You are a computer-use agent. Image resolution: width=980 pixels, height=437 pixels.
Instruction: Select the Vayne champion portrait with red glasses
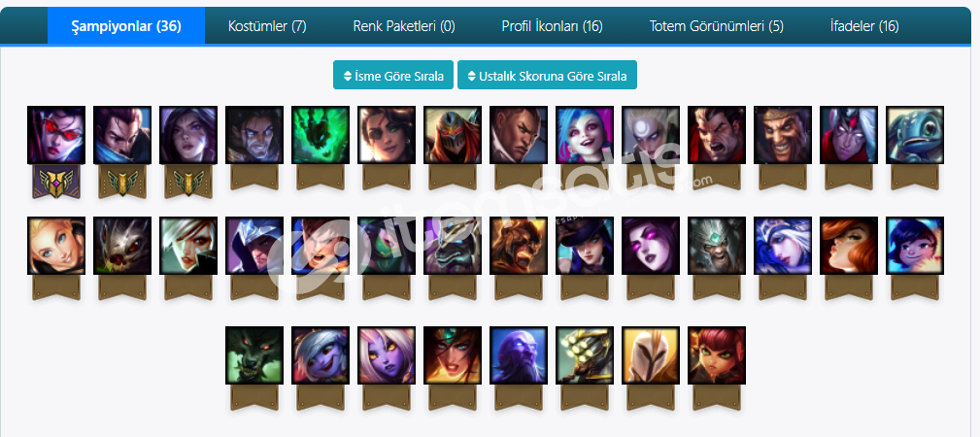(x=56, y=135)
